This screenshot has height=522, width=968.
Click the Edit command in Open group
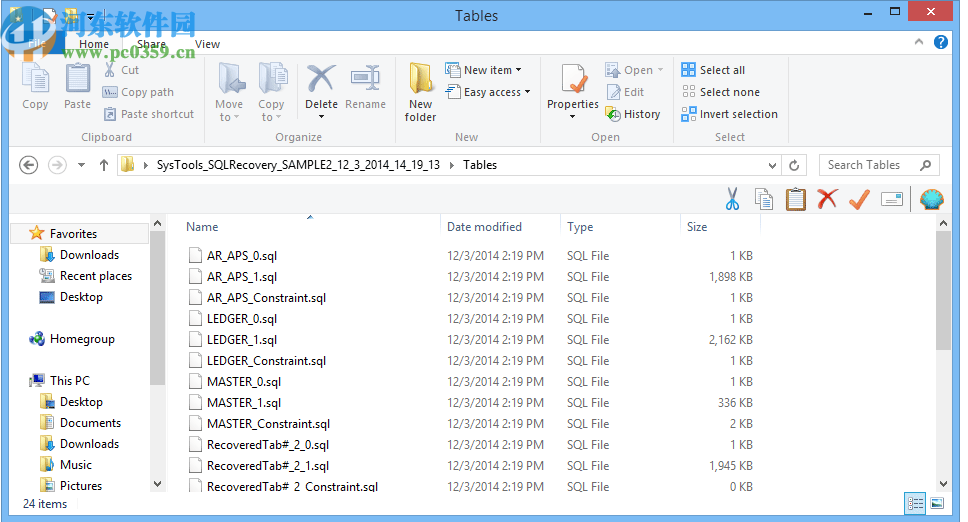[625, 92]
